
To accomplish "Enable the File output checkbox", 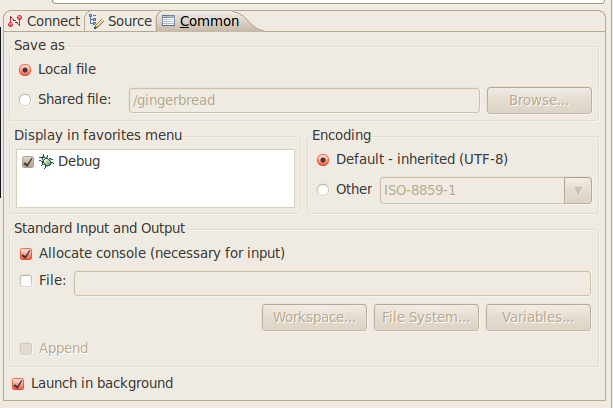I will click(27, 281).
